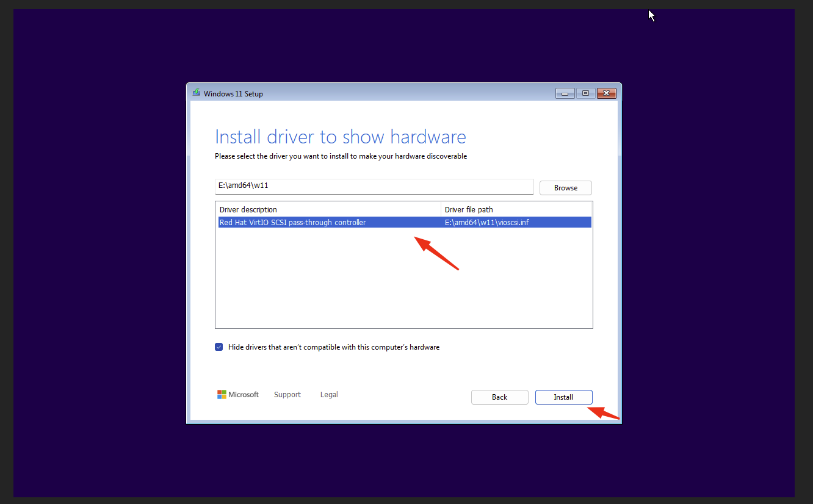Click the heading Install driver to show hardware
The image size is (813, 504).
pyautogui.click(x=340, y=137)
